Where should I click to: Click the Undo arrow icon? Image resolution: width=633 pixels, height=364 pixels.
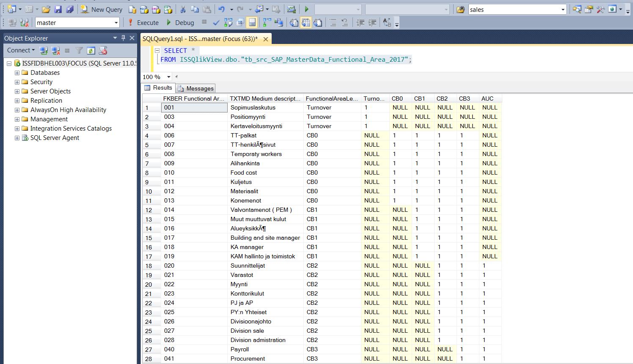click(221, 9)
